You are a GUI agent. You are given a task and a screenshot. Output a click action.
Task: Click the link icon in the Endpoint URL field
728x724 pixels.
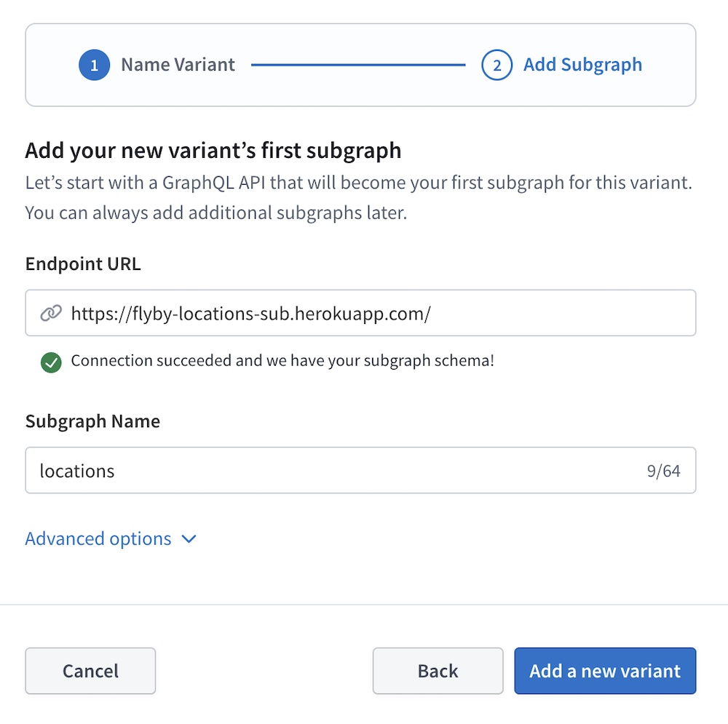[x=51, y=313]
